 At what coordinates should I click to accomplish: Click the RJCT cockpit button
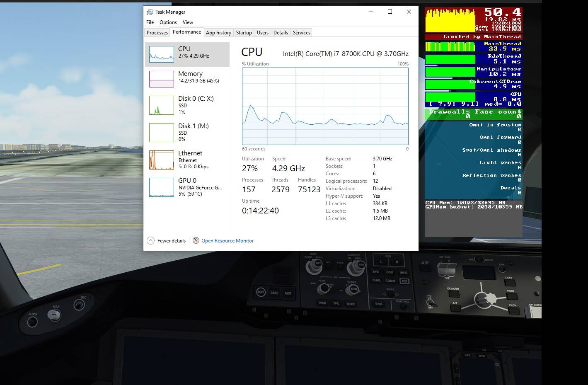click(x=288, y=293)
